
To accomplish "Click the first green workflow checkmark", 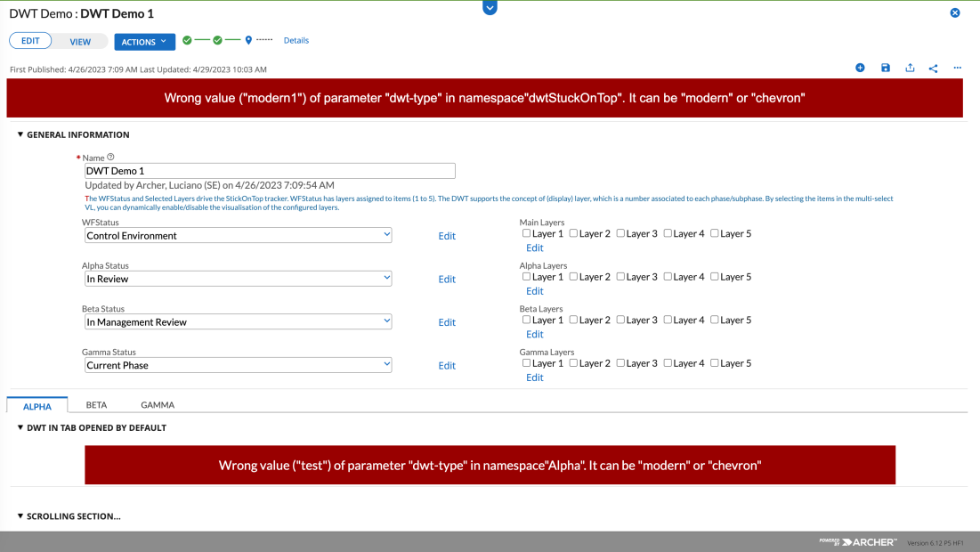I will pyautogui.click(x=187, y=40).
